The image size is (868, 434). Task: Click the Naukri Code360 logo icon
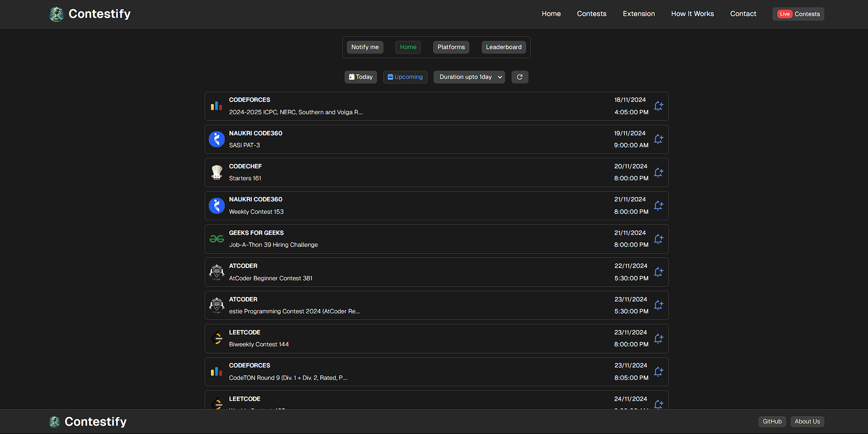point(216,139)
